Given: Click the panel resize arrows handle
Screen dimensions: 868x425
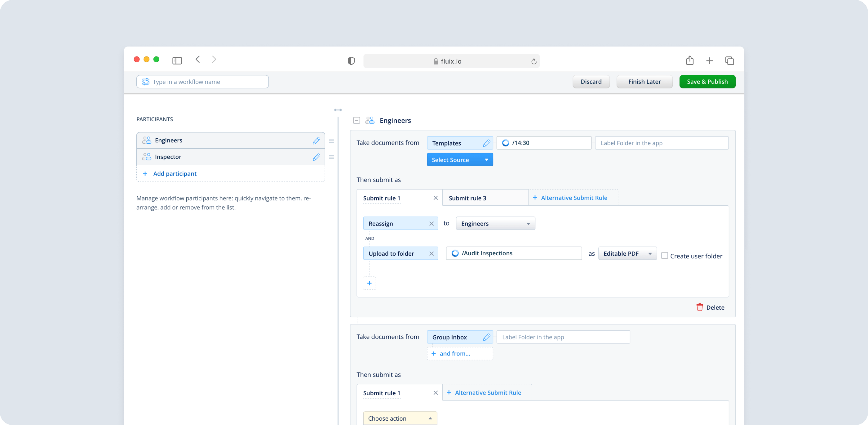Looking at the screenshot, I should [338, 110].
